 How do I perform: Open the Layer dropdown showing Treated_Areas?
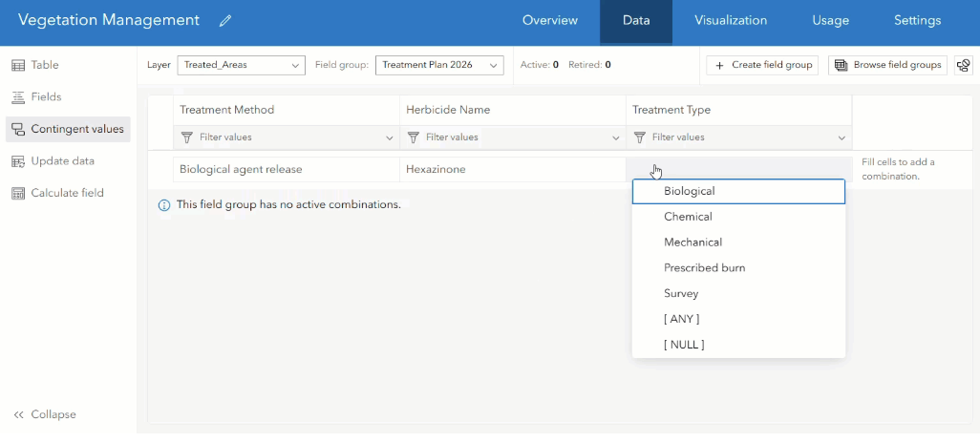coord(242,65)
